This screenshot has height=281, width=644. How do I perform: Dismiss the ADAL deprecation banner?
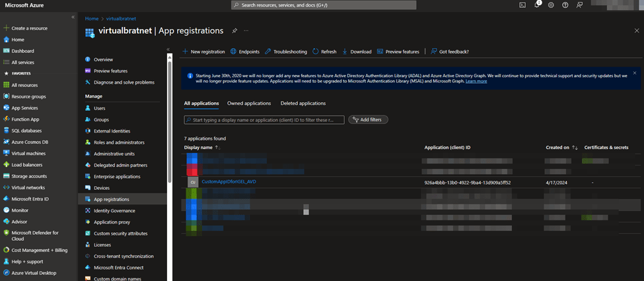click(635, 73)
